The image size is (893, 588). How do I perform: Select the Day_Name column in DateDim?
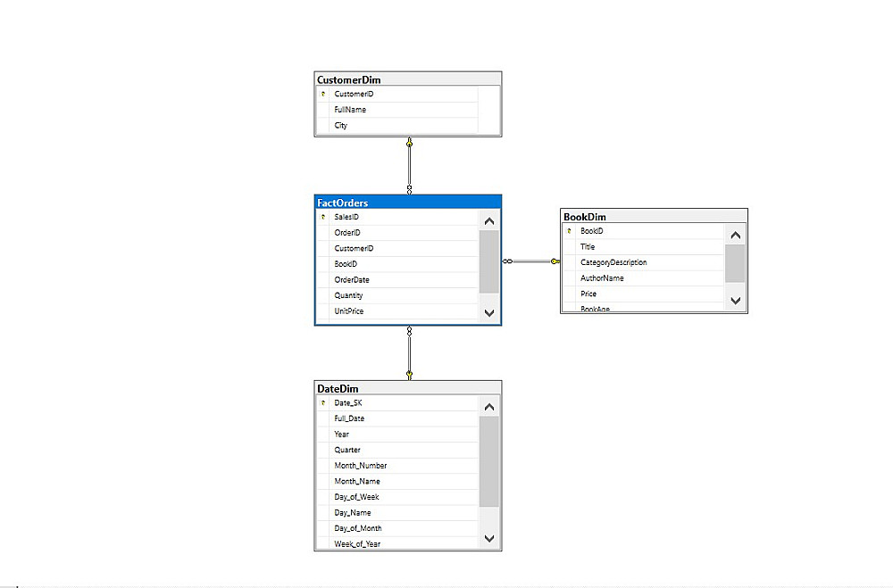point(397,513)
